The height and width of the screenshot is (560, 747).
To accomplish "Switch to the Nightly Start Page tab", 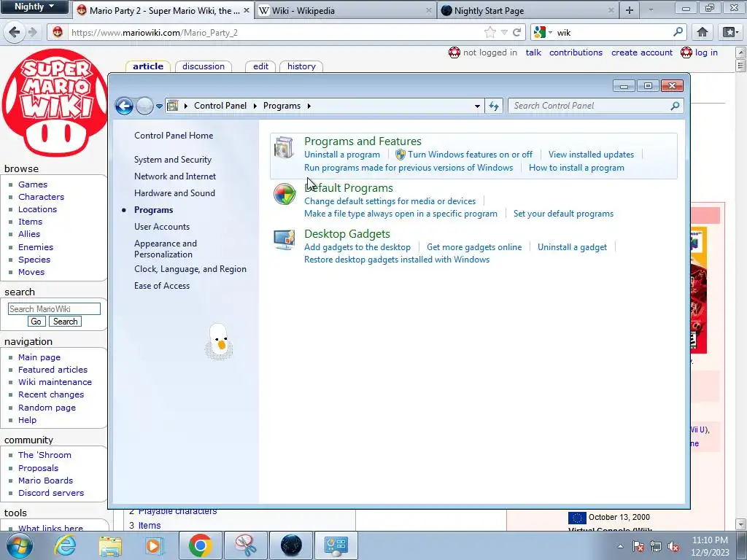I will [x=528, y=10].
